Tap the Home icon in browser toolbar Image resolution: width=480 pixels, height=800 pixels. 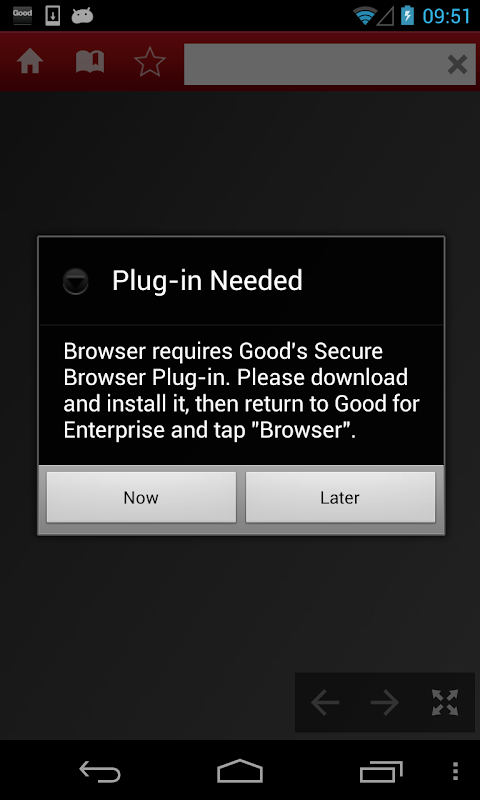(x=30, y=63)
